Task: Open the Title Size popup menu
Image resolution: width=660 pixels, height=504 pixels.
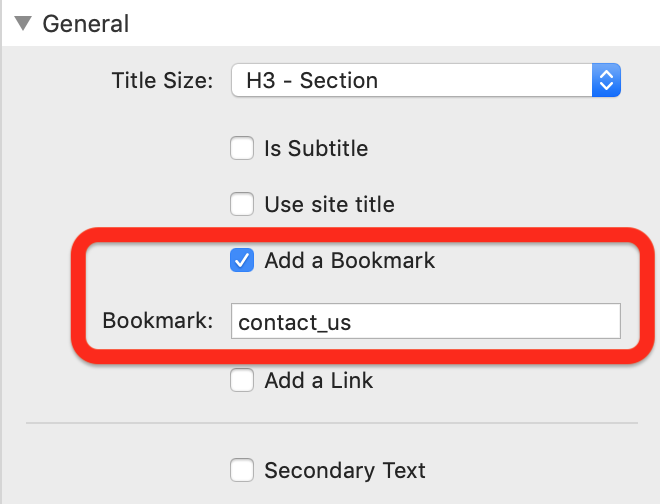Action: pos(426,80)
